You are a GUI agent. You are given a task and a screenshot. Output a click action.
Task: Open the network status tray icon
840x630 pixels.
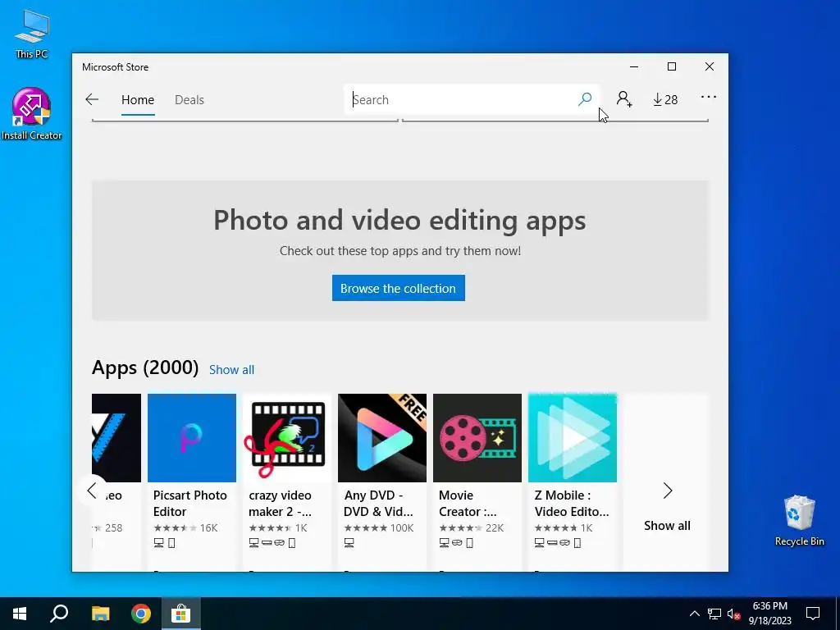714,614
